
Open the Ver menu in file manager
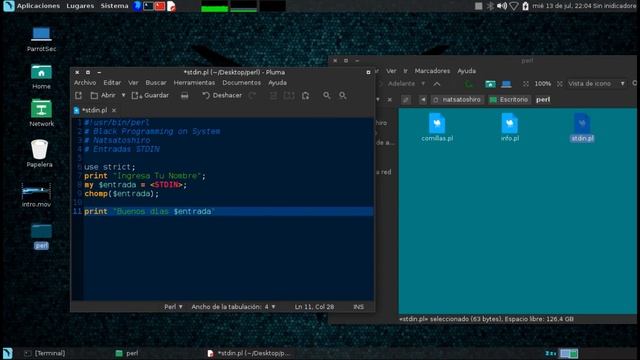coord(391,71)
